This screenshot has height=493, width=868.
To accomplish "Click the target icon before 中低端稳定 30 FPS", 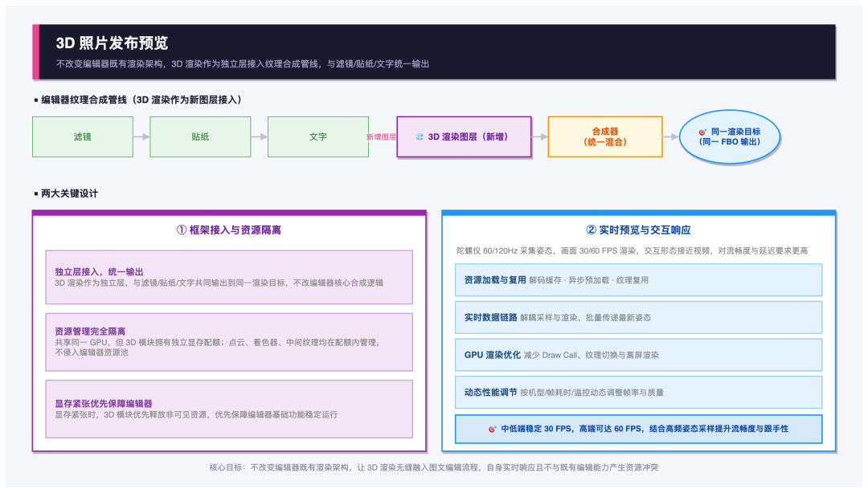I will point(492,429).
